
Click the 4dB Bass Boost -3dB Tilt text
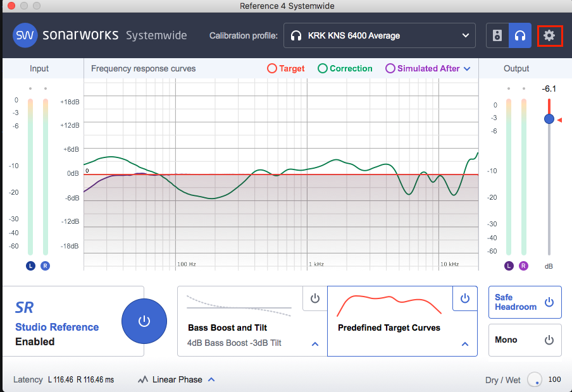[234, 343]
